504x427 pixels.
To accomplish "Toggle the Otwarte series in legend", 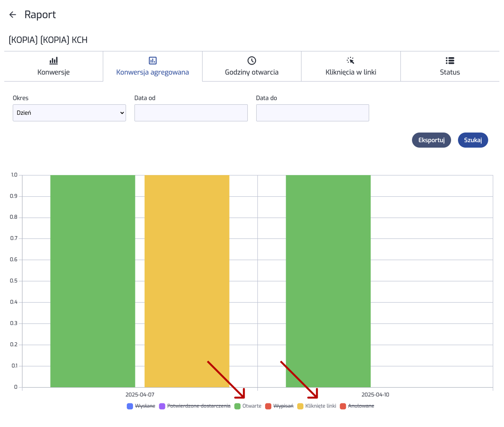I will 248,406.
